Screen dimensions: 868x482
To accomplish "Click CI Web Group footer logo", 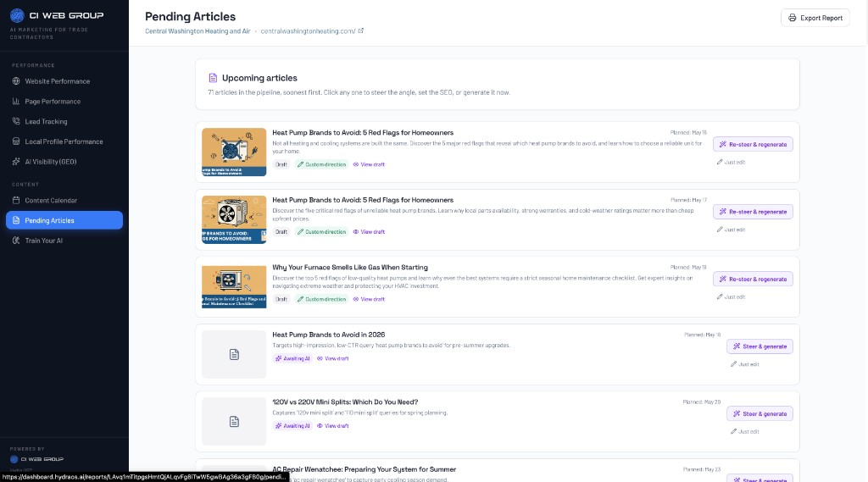I will [36, 459].
